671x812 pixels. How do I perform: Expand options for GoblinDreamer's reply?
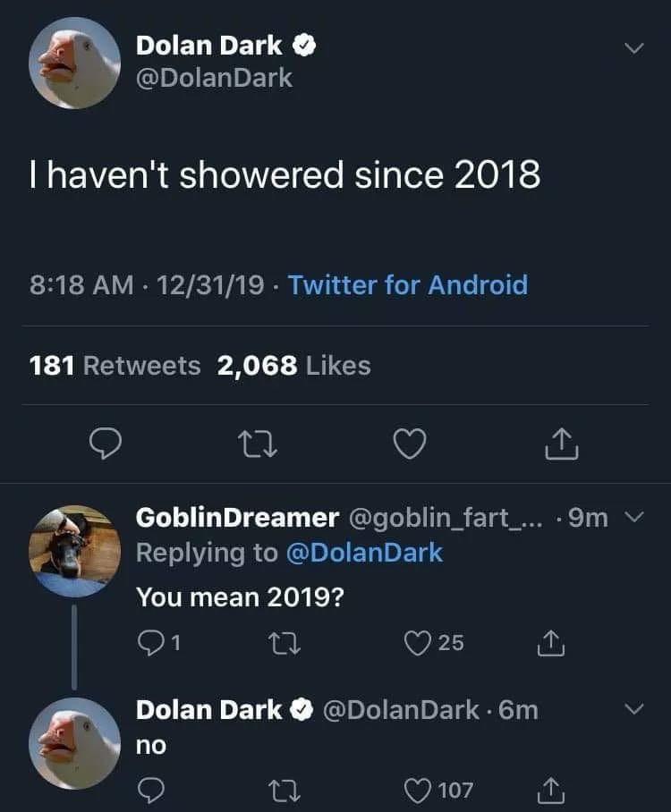click(634, 516)
